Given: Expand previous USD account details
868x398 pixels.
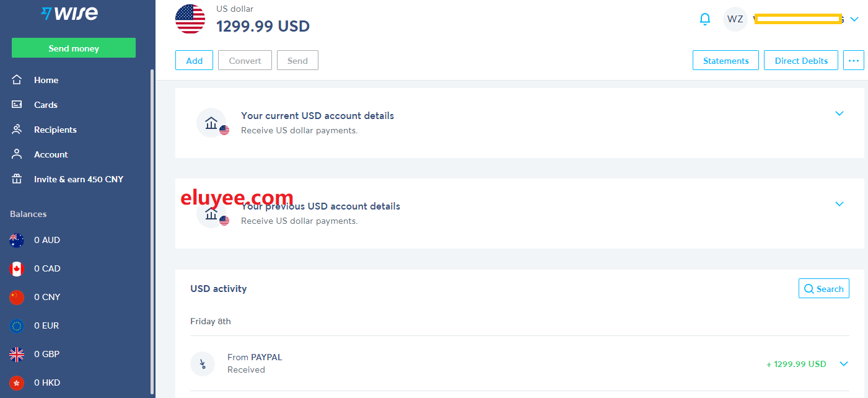Looking at the screenshot, I should tap(840, 204).
